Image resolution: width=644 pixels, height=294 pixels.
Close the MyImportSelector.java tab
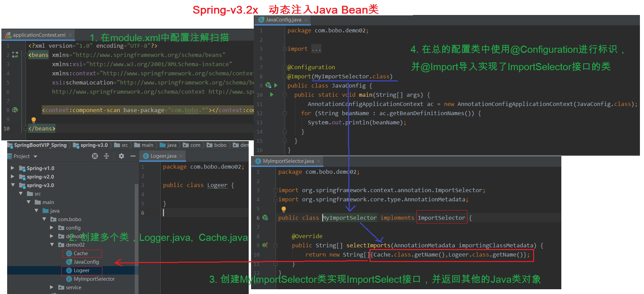[318, 161]
